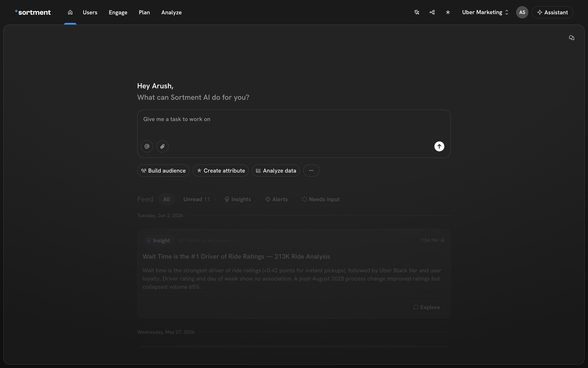The width and height of the screenshot is (588, 368).
Task: Click the insight summary paragraph about wait time
Action: click(292, 278)
